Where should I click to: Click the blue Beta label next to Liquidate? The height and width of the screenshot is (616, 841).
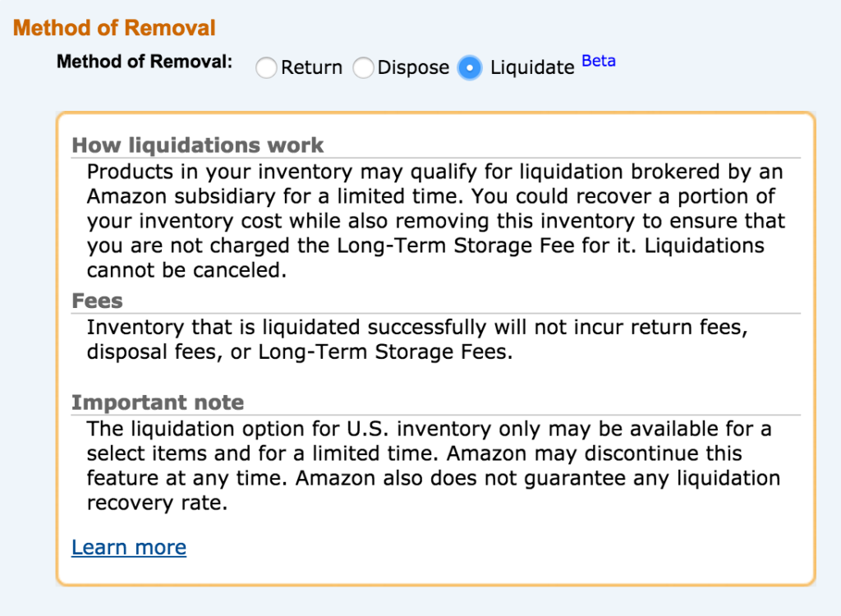pyautogui.click(x=598, y=61)
